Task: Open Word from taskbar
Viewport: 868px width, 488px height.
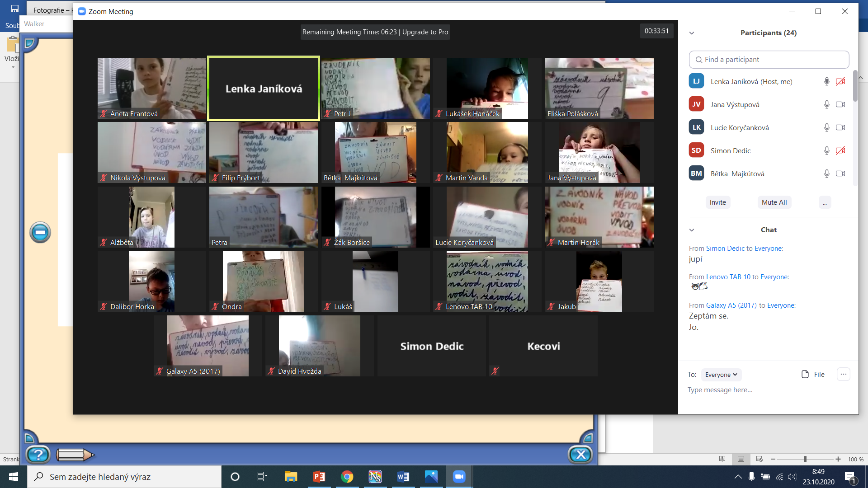Action: tap(403, 477)
